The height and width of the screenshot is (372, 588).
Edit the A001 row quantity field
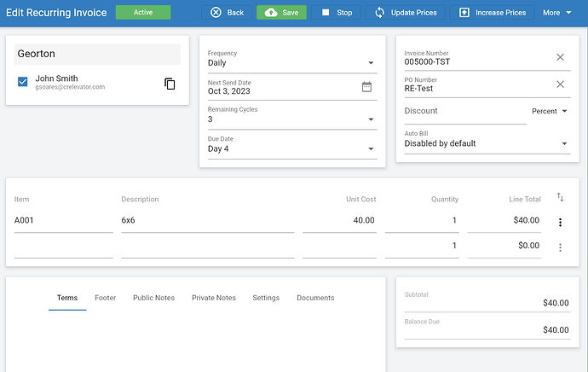point(422,221)
